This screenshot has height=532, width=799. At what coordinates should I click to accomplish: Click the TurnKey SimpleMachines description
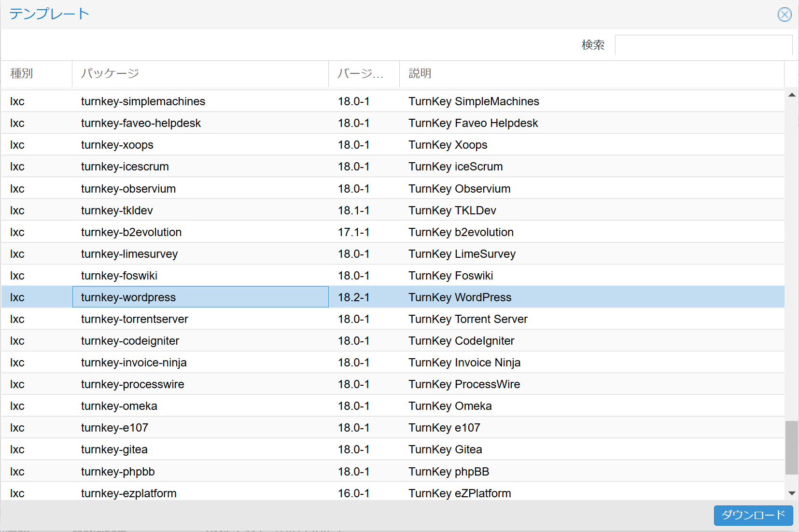pyautogui.click(x=474, y=101)
